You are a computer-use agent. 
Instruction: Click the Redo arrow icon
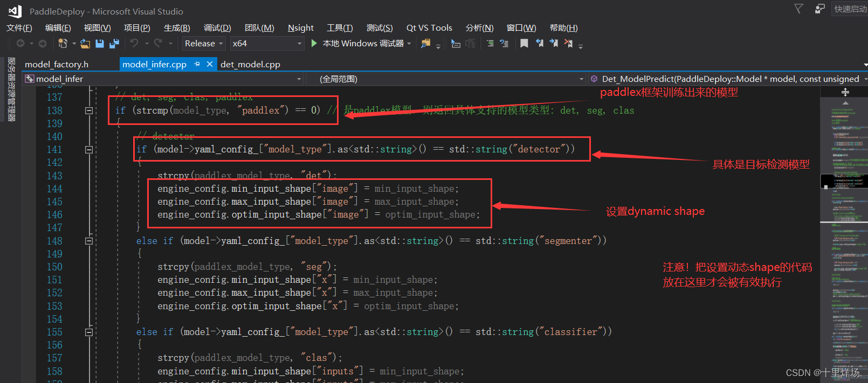[x=158, y=43]
